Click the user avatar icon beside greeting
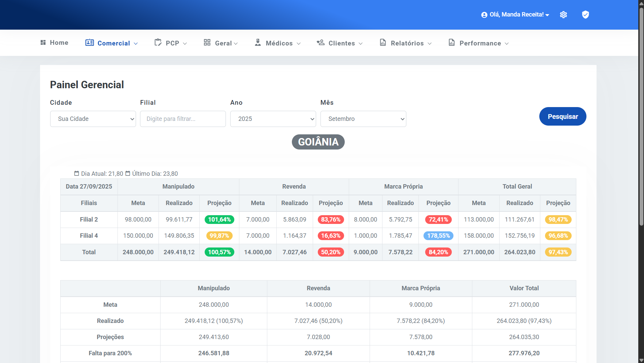The height and width of the screenshot is (363, 644). coord(484,15)
